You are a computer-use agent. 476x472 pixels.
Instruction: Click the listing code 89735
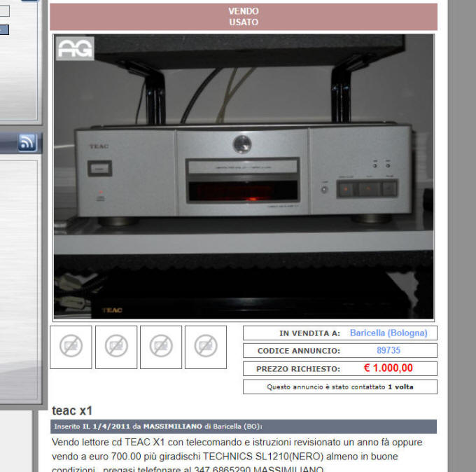click(388, 350)
